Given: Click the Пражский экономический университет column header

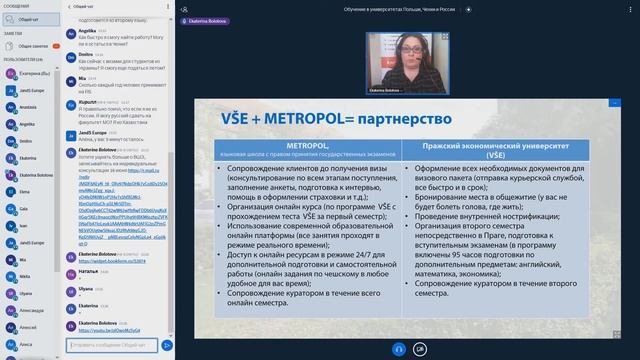Looking at the screenshot, I should click(496, 150).
